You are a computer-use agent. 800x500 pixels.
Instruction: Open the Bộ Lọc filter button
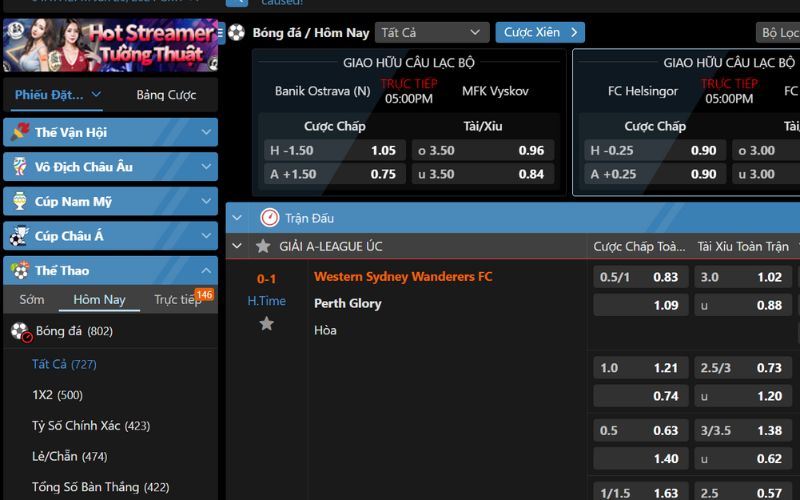click(778, 33)
